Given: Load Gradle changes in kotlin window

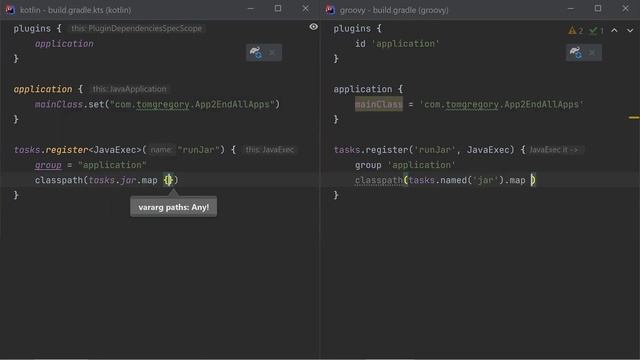Looking at the screenshot, I should pos(256,53).
